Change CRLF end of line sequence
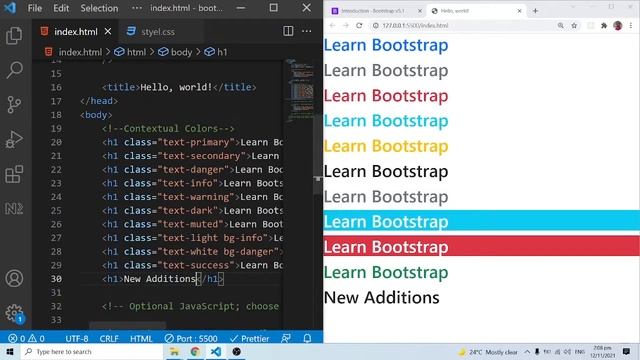The image size is (640, 360). (109, 338)
